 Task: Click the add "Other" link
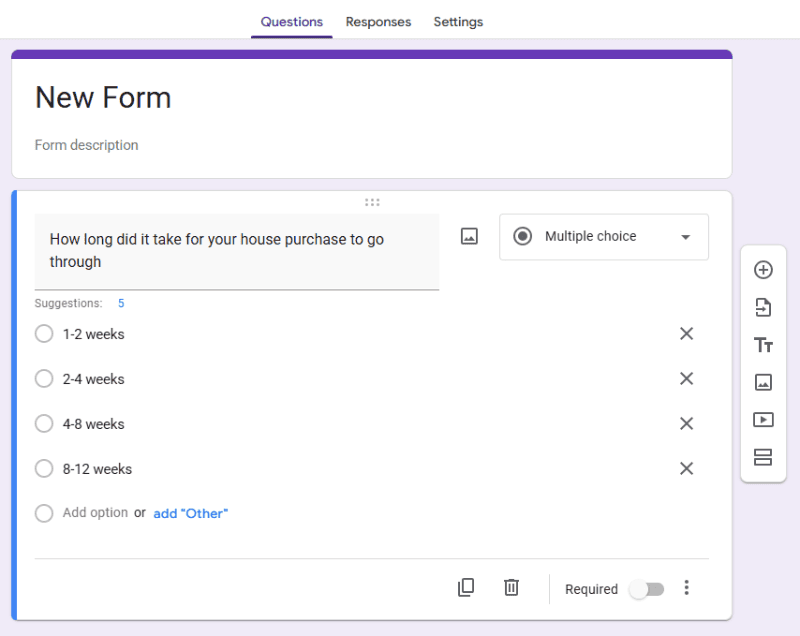[191, 513]
